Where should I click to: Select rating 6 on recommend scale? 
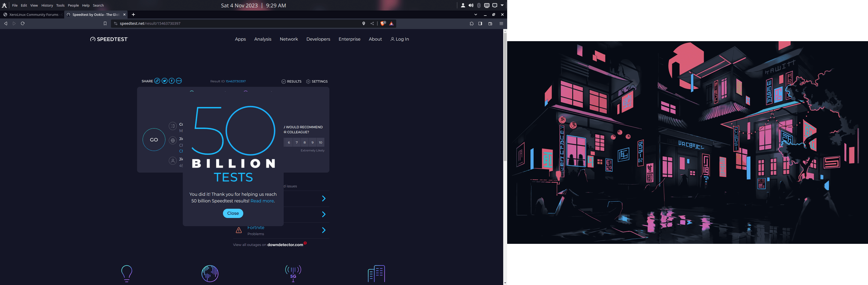(x=289, y=142)
